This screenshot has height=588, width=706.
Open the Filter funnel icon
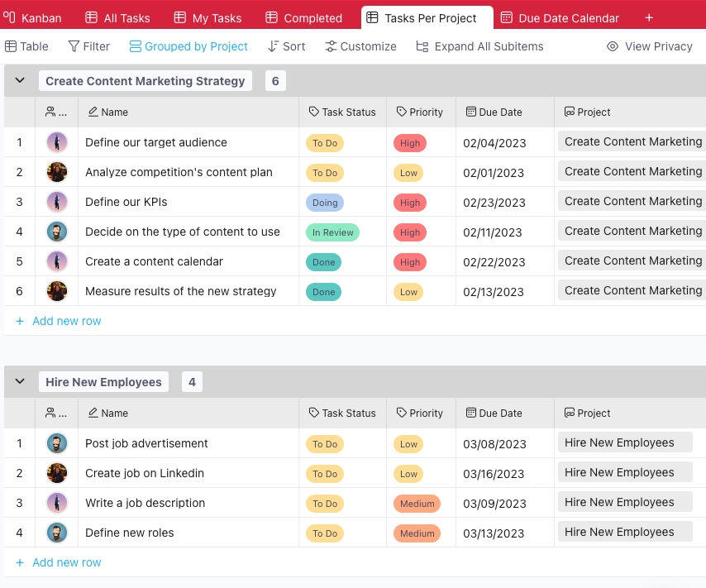point(74,46)
